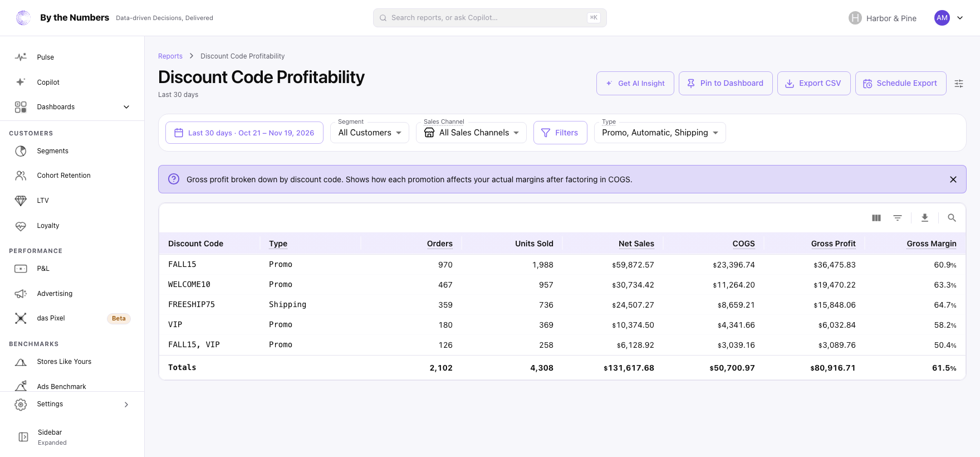The image size is (980, 457).
Task: Search within the table
Action: pos(952,218)
